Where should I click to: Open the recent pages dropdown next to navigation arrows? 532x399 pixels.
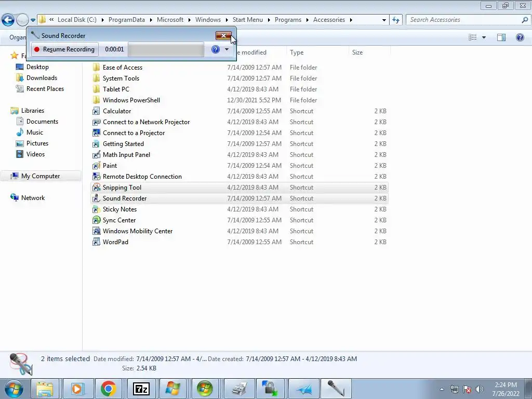coord(33,20)
